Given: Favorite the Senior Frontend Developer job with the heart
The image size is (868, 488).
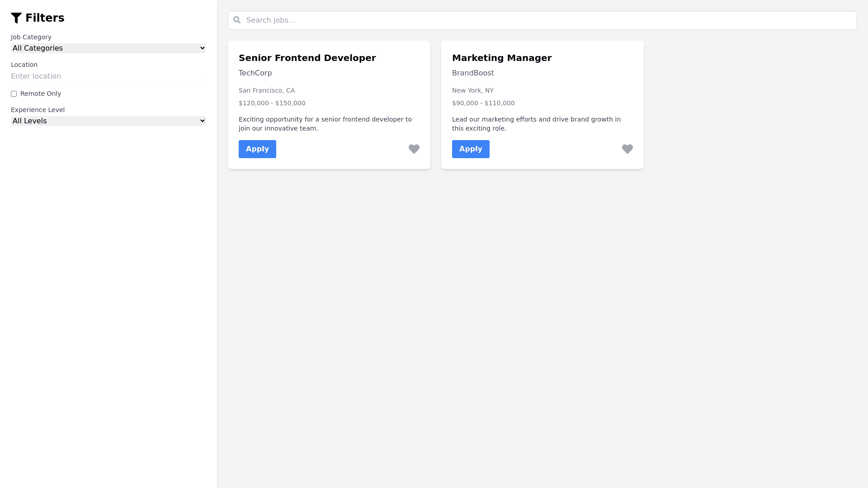Looking at the screenshot, I should click(414, 149).
